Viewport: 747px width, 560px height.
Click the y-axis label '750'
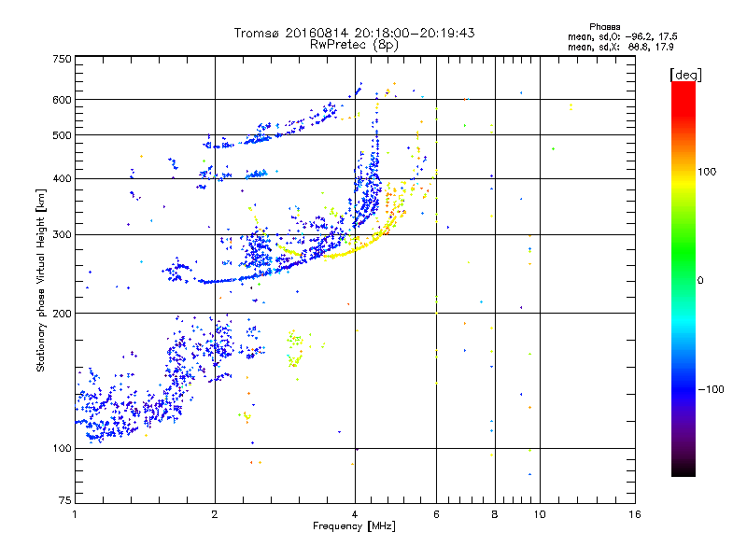pyautogui.click(x=63, y=59)
